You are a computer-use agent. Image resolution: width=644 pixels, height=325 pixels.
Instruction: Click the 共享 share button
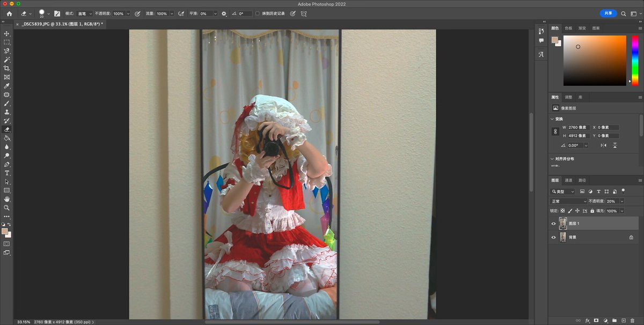(x=608, y=13)
